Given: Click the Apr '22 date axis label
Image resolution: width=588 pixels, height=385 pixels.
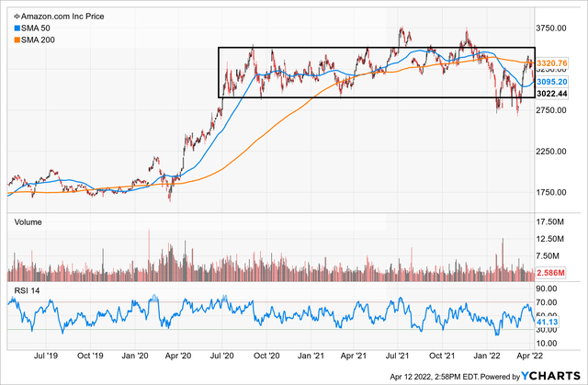Looking at the screenshot, I should pos(529,356).
